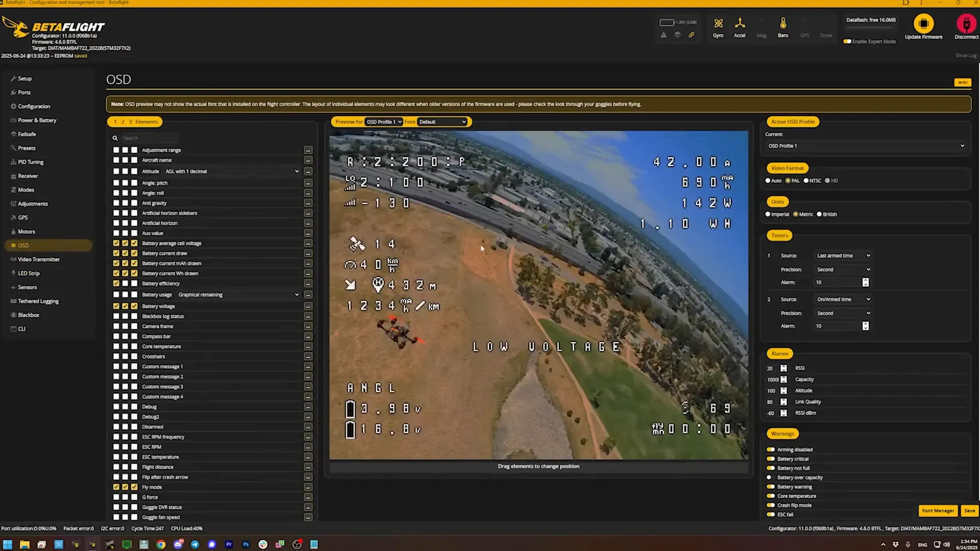Click Show Log link
This screenshot has width=980, height=551.
pyautogui.click(x=965, y=56)
